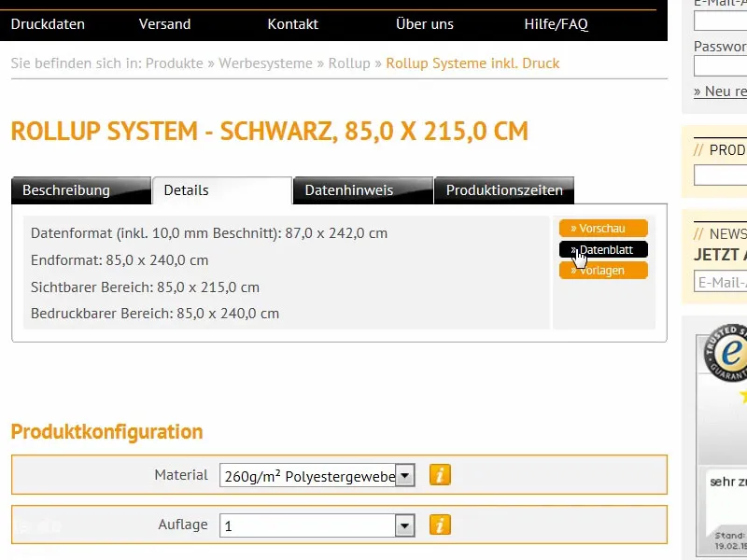This screenshot has width=747, height=560.
Task: Follow the Werbesysteme breadcrumb link
Action: [265, 63]
